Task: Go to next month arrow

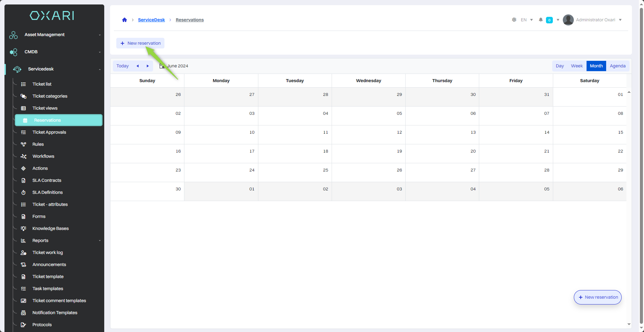Action: tap(148, 66)
